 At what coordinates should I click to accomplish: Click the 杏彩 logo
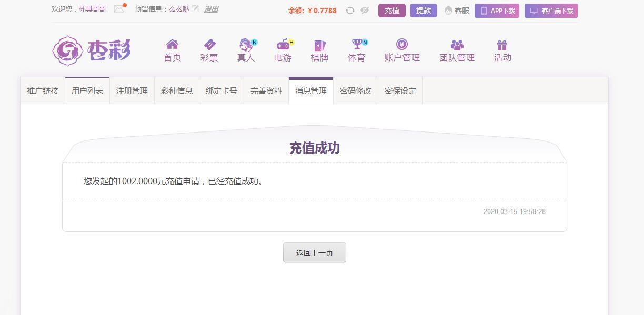point(92,50)
